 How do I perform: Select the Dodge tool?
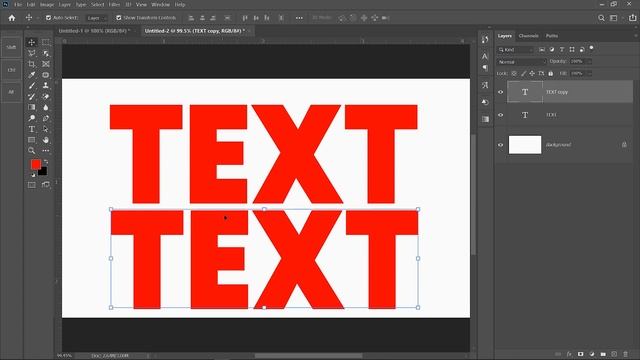point(31,118)
